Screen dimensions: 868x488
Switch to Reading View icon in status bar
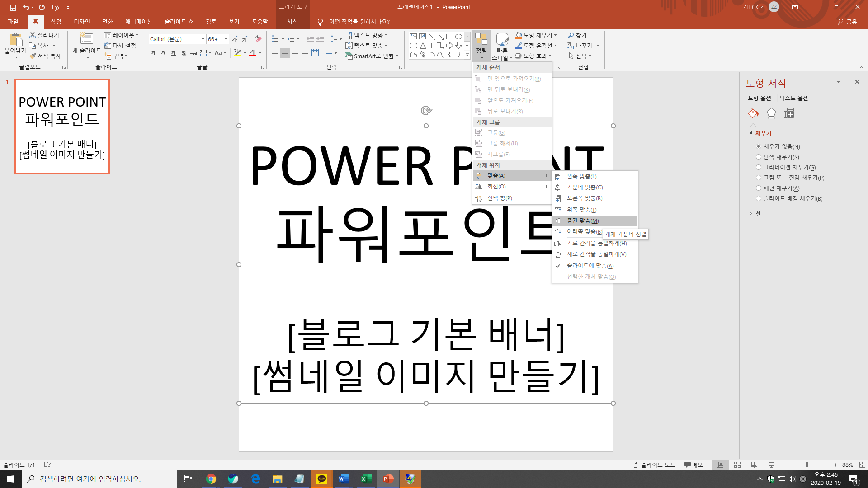tap(754, 465)
